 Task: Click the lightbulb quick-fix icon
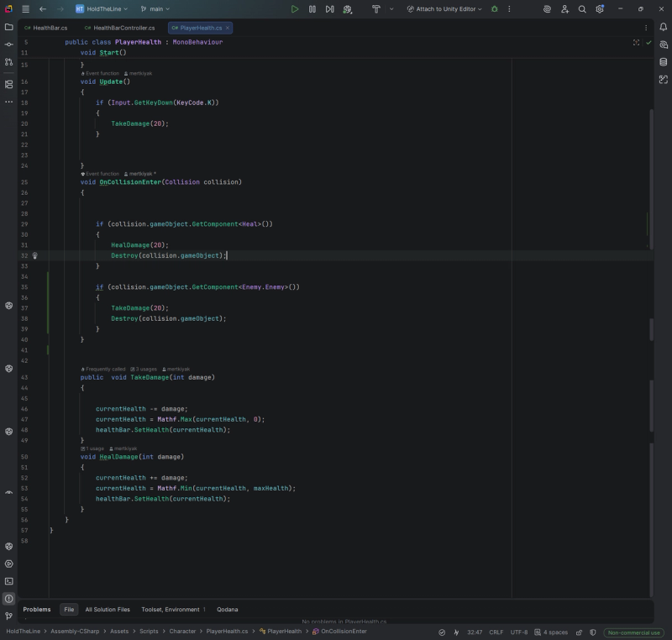(x=34, y=255)
